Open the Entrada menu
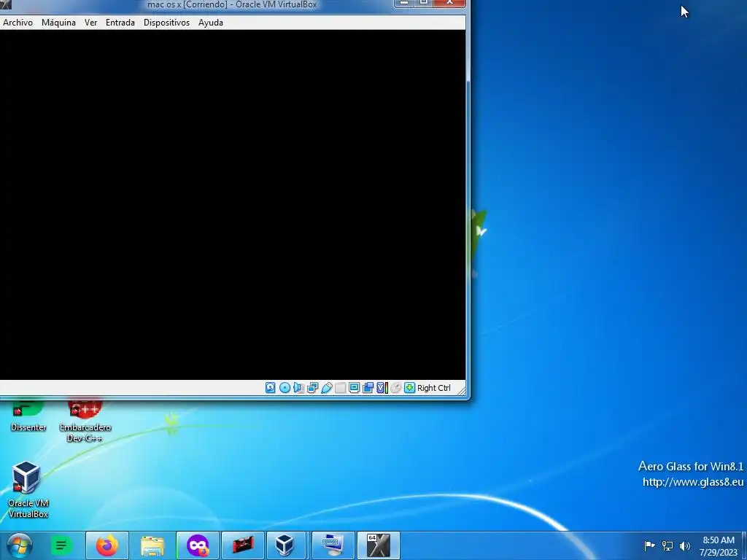This screenshot has width=747, height=560. click(120, 23)
